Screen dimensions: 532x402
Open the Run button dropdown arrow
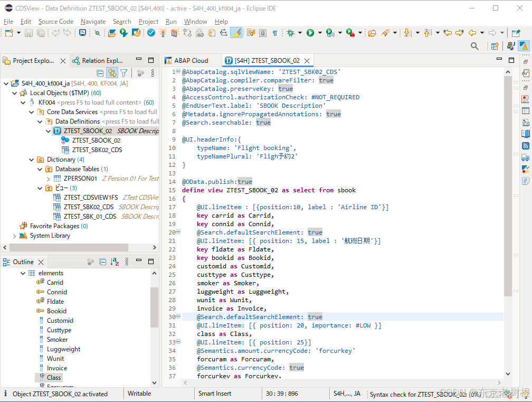(x=320, y=33)
